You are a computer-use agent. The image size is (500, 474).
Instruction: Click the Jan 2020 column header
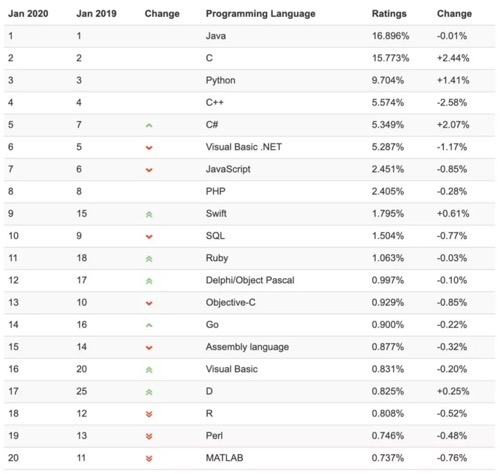click(28, 14)
